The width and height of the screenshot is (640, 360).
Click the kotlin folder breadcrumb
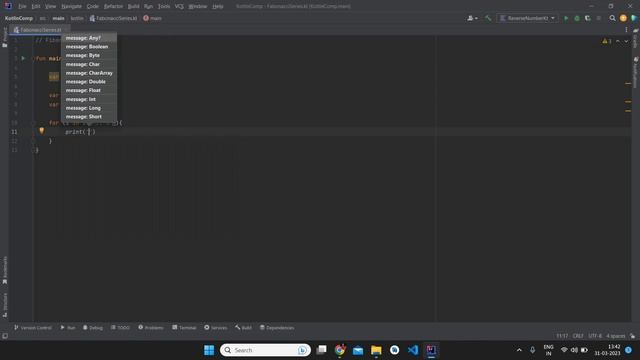coord(77,18)
